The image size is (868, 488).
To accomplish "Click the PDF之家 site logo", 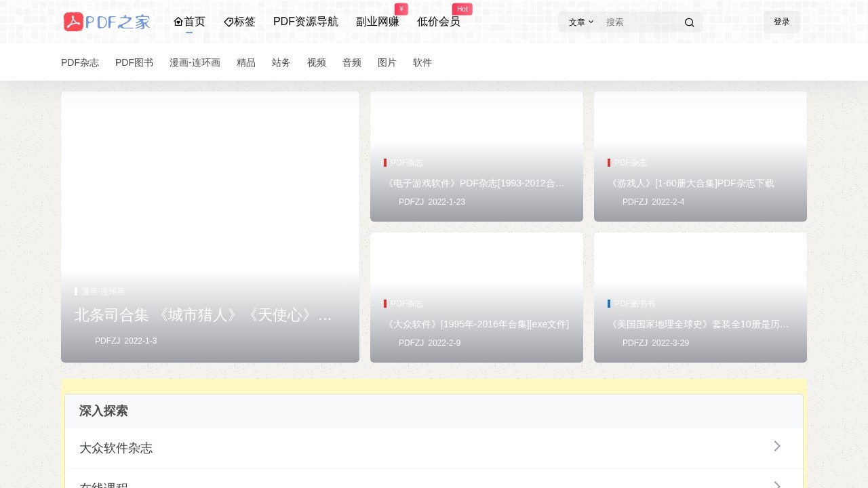I will [106, 22].
